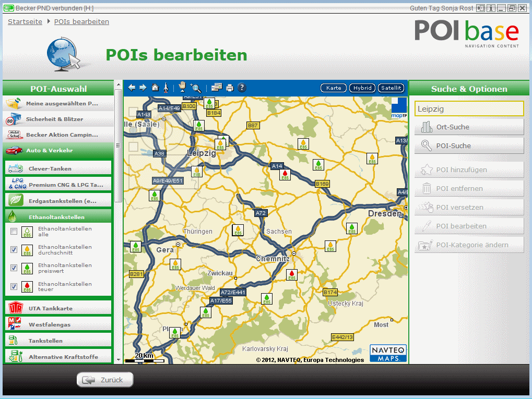Click the info icon in title bar
This screenshot has height=399, width=532.
pyautogui.click(x=491, y=8)
